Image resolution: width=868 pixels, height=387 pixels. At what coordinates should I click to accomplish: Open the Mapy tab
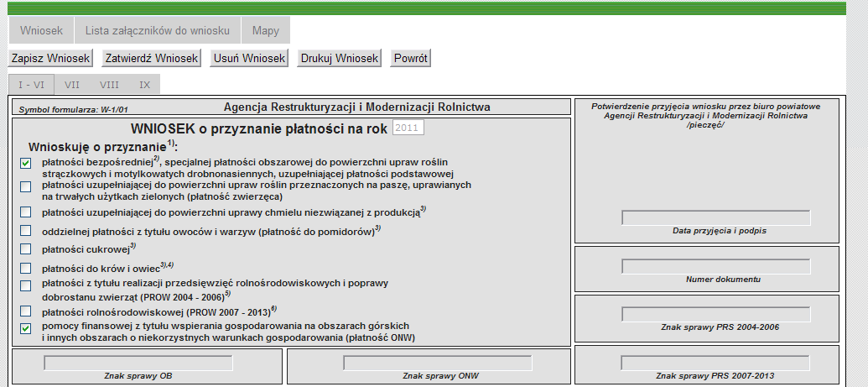(x=266, y=30)
